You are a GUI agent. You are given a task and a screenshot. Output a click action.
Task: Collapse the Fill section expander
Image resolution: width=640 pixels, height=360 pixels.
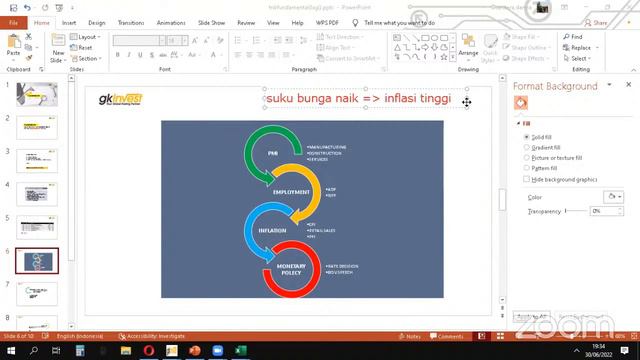tap(518, 123)
